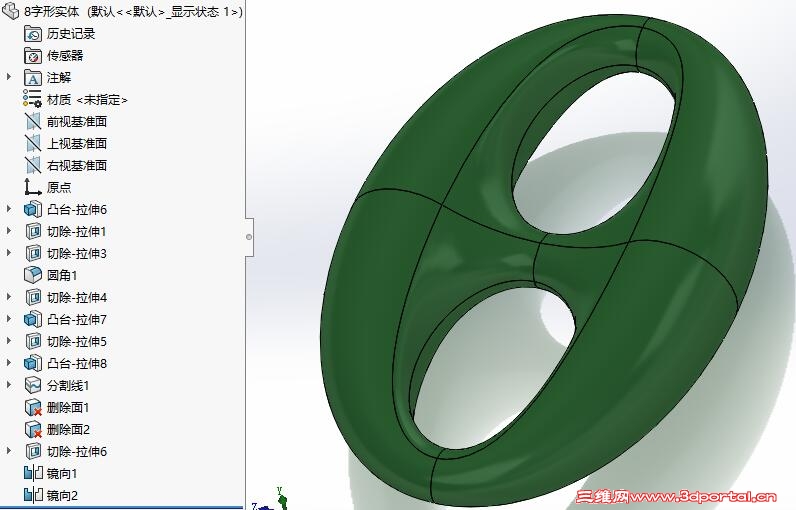This screenshot has width=796, height=510.
Task: Click the 切除-拉伸6 cut-extrude icon
Action: click(33, 451)
